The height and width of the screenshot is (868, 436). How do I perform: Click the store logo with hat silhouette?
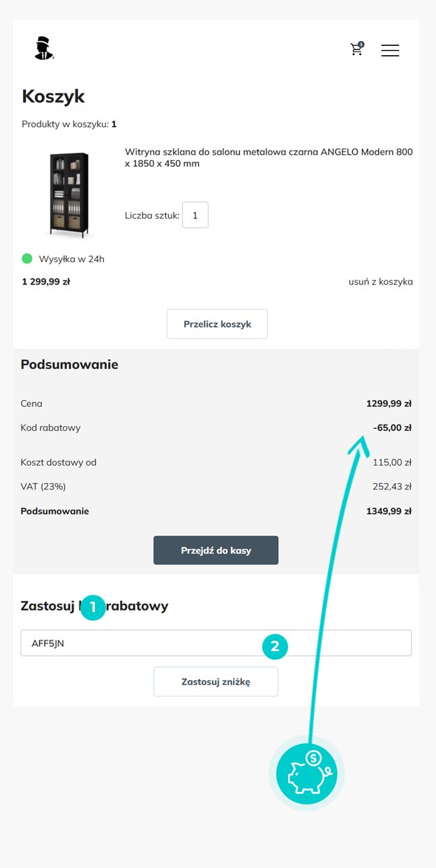point(44,48)
